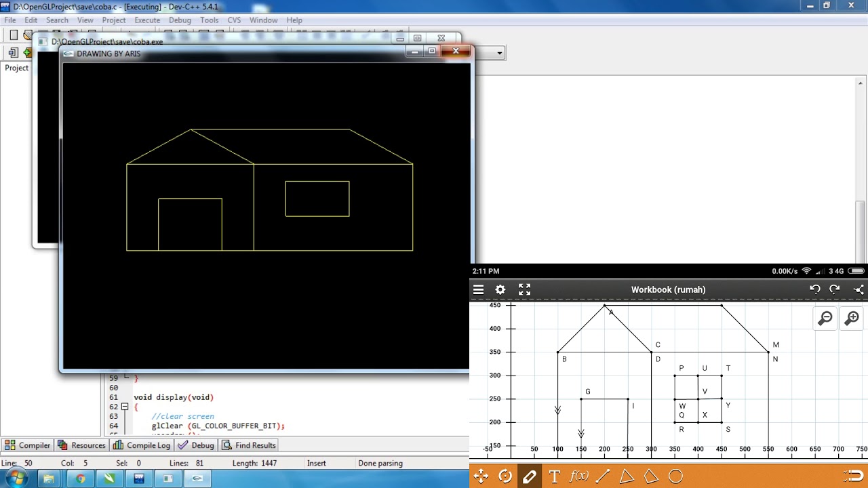Share the rumah workbook
This screenshot has width=868, height=488.
(x=859, y=289)
